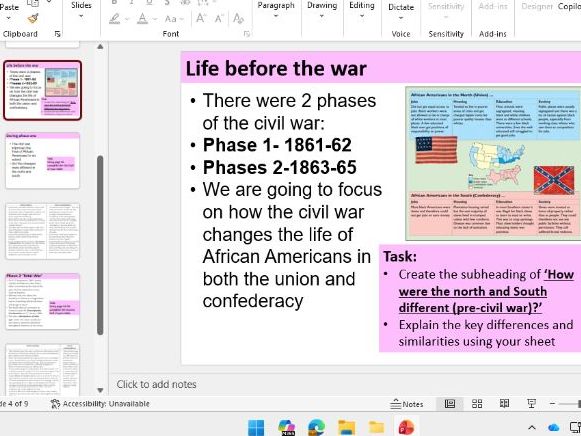Click the 'Phase 1- 1861-62' bullet text
The height and width of the screenshot is (436, 581).
tap(277, 145)
